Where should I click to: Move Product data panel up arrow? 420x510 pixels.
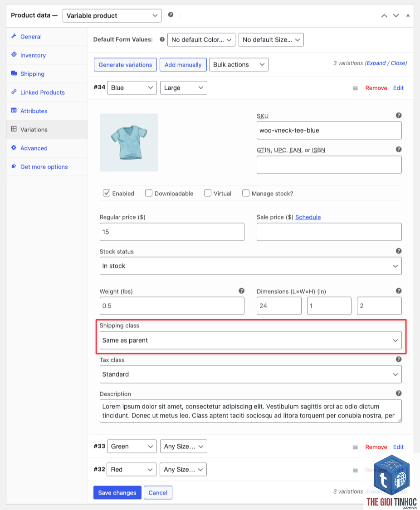coord(384,15)
